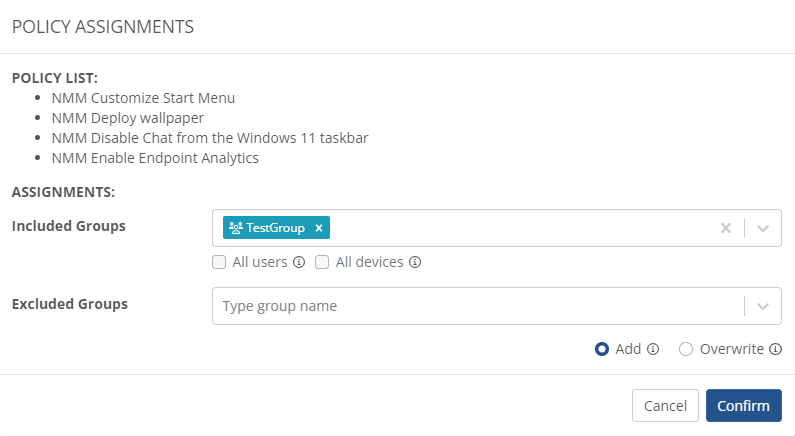Remove TestGroup tag using its x icon
Viewport: 795px width, 436px height.
[319, 228]
